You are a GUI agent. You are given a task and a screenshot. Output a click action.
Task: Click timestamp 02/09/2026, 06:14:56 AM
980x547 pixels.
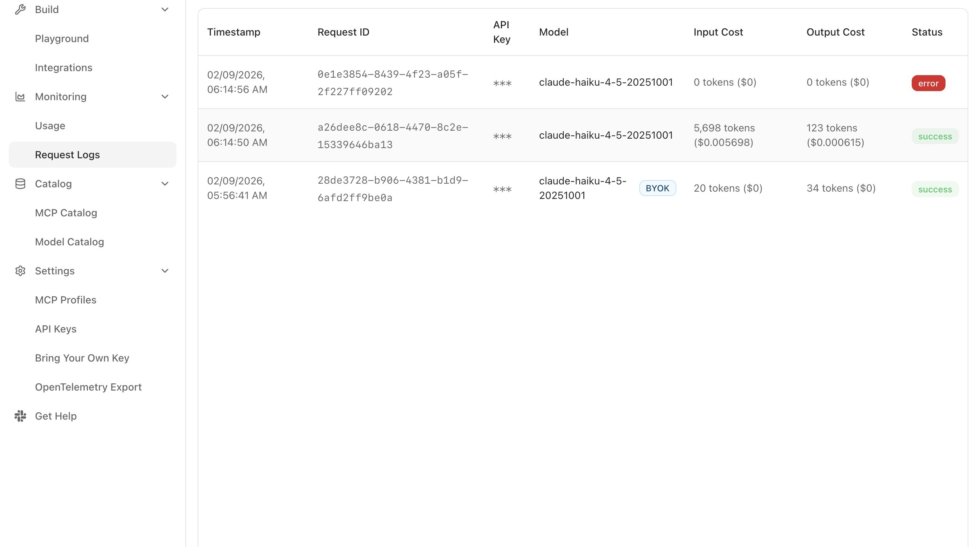(237, 82)
